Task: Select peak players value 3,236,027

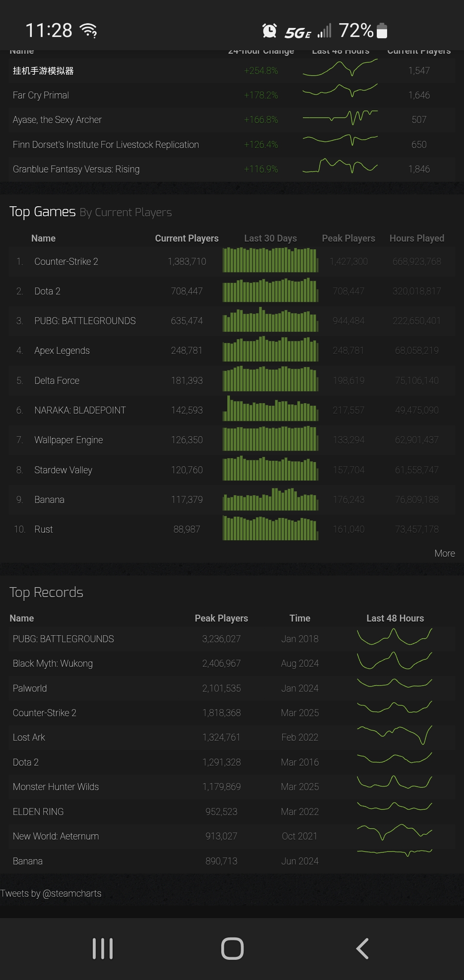Action: [221, 639]
